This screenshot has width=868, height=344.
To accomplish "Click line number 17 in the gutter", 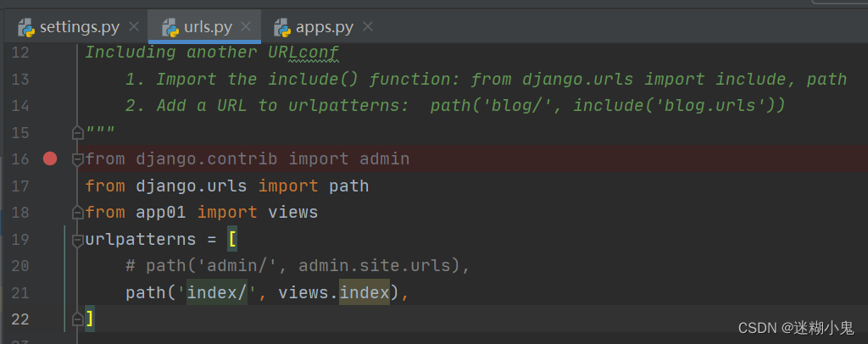I will 20,186.
